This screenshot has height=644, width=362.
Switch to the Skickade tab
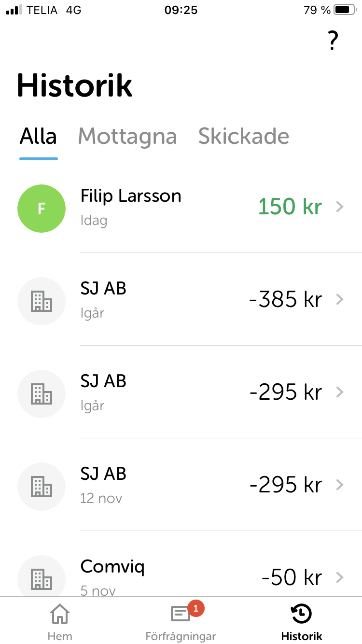[244, 137]
